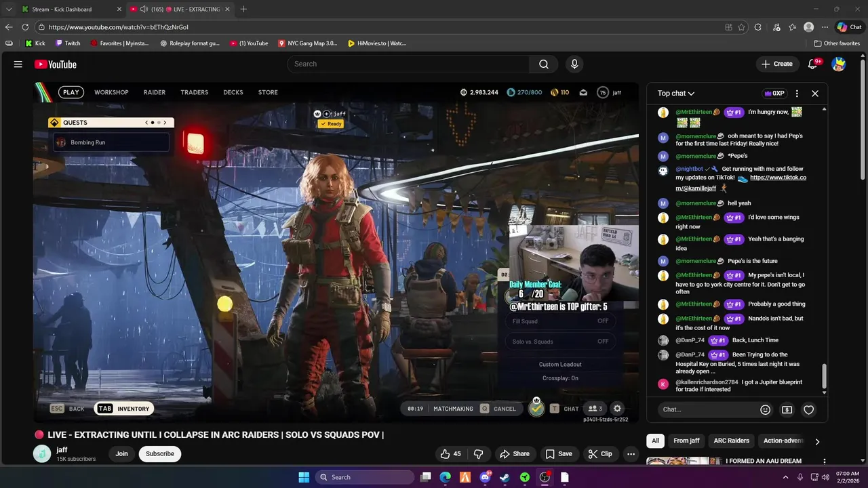868x488 pixels.
Task: Open the browser extensions icon
Action: (x=758, y=27)
